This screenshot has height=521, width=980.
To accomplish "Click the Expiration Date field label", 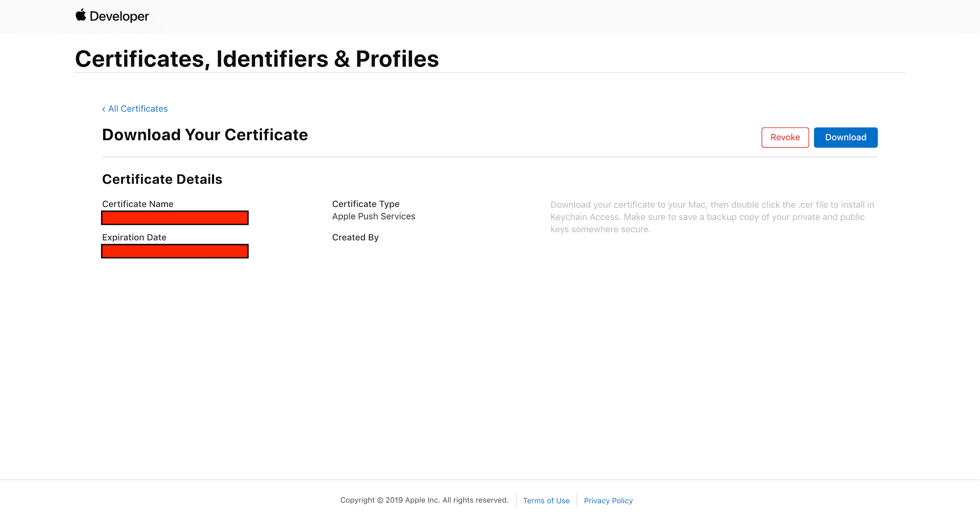I will click(x=134, y=237).
